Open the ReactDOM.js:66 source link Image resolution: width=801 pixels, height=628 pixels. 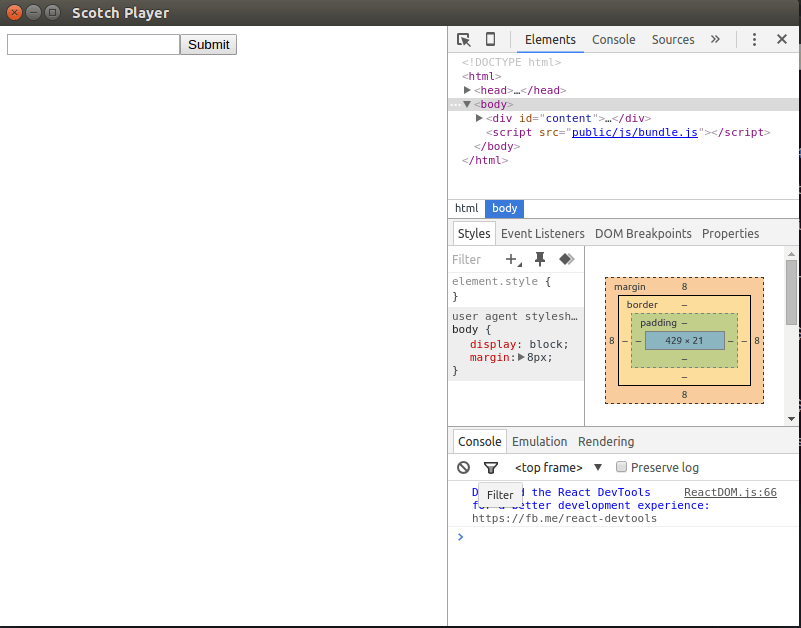tap(730, 493)
